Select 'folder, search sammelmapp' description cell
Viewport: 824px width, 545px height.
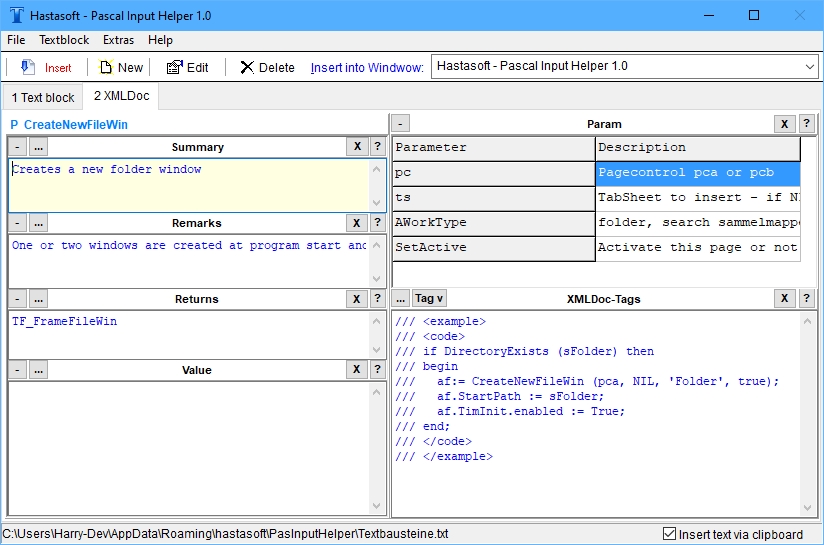698,223
